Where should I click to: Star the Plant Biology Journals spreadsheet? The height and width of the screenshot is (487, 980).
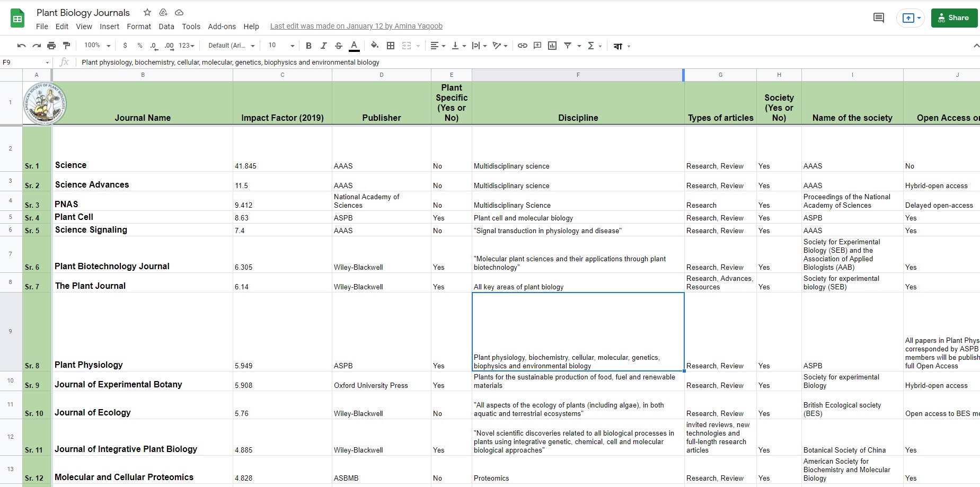[147, 12]
